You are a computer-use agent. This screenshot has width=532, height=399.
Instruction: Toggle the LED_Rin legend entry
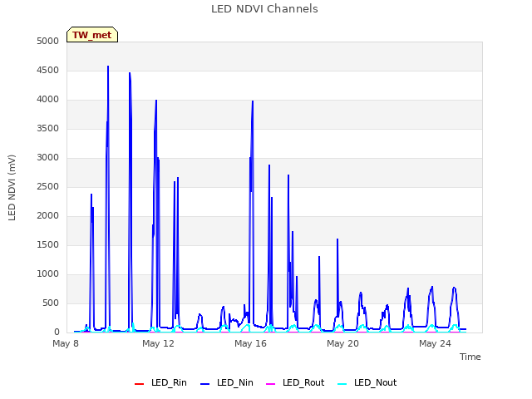160,383
